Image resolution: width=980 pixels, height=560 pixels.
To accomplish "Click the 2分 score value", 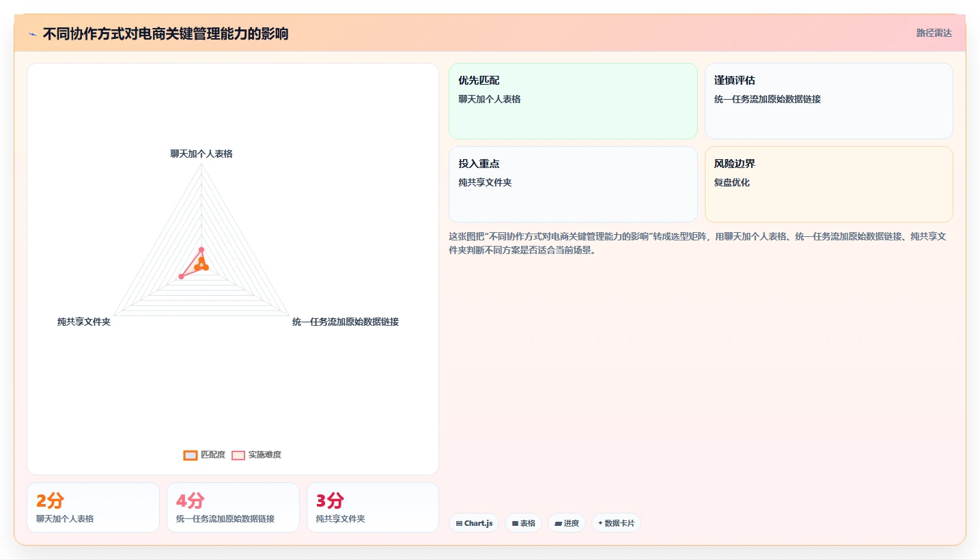I will (x=50, y=501).
